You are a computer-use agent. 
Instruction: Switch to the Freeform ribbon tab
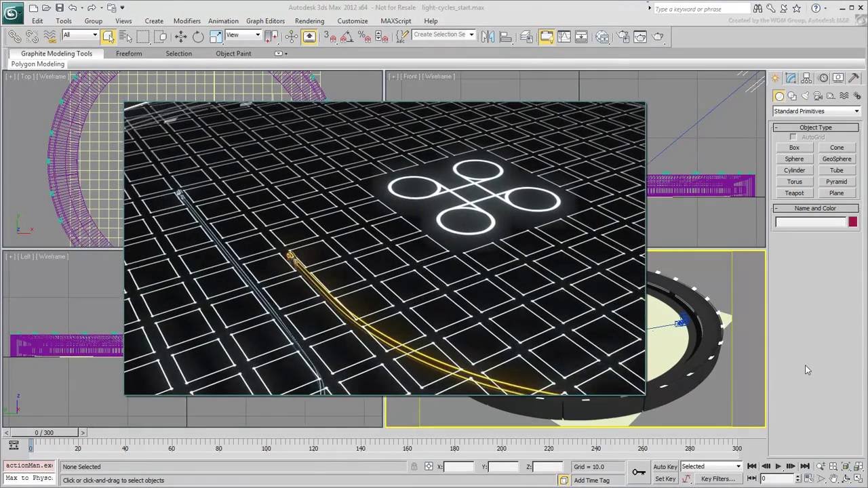click(129, 54)
